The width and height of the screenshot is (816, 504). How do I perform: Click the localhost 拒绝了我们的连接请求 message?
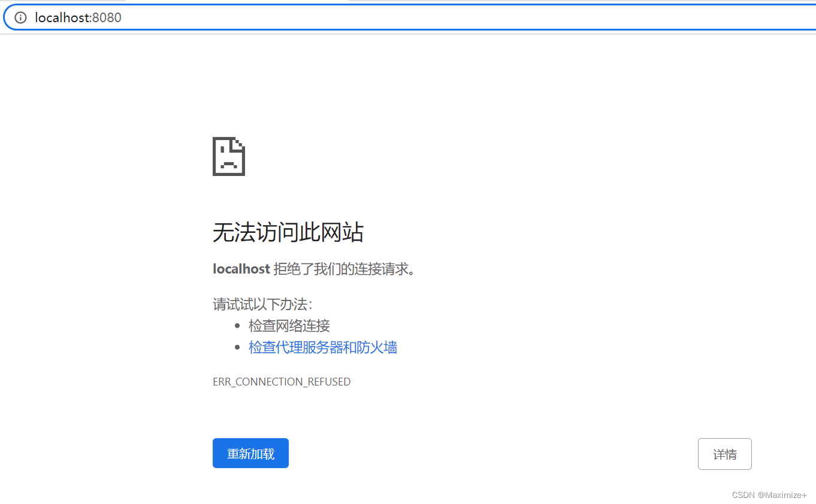[x=315, y=269]
